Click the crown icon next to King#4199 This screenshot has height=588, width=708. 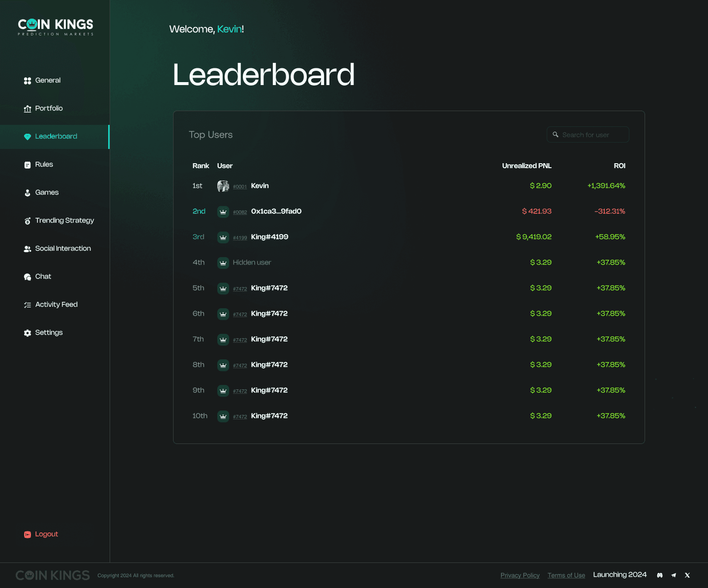click(223, 237)
